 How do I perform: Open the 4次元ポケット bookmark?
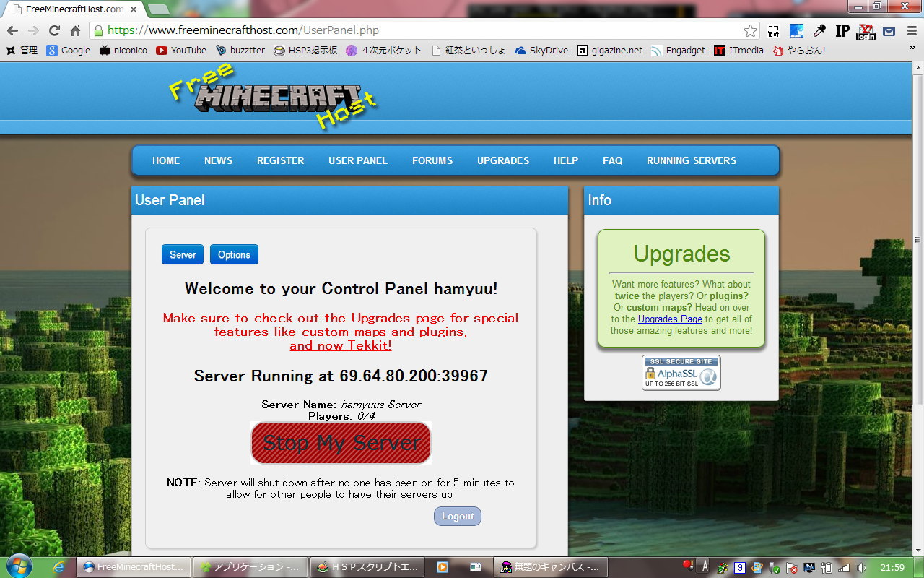(384, 51)
